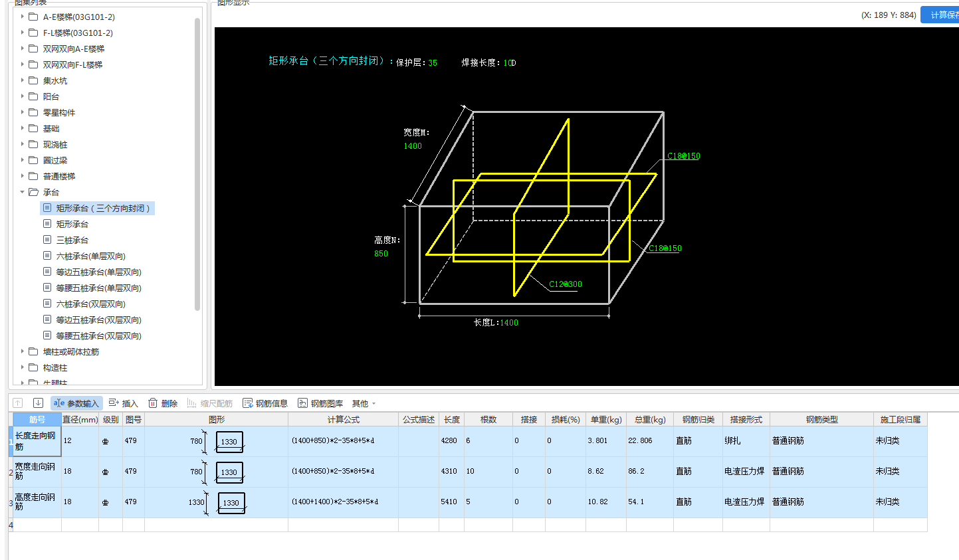Click the 保护层 value 35 in diagram
Viewport: 959px width, 560px height.
pos(433,62)
